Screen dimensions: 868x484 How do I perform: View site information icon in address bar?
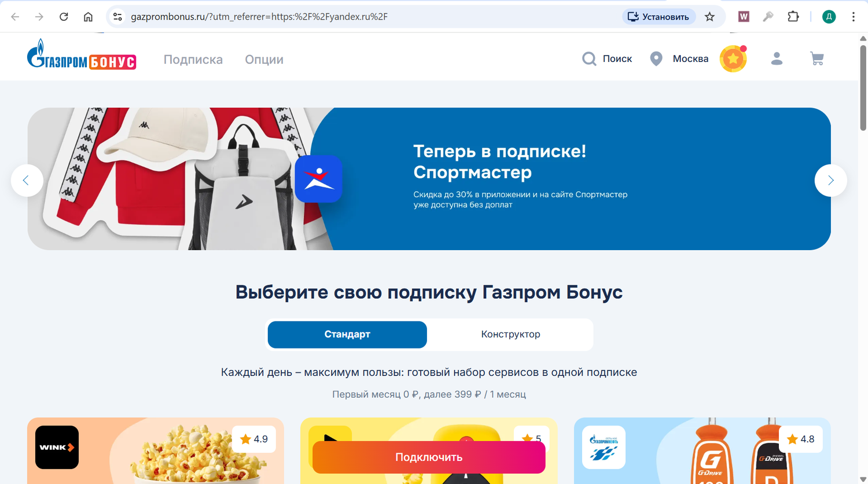117,17
